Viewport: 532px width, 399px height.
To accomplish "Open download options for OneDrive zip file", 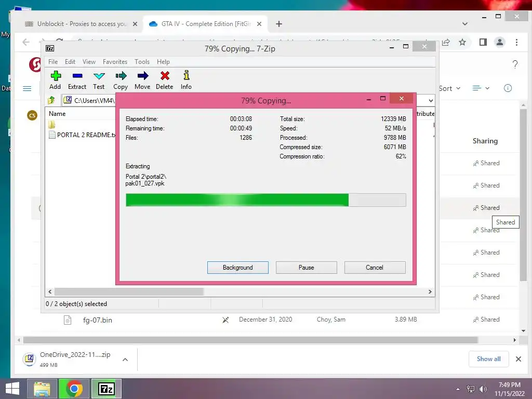I will coord(125,360).
